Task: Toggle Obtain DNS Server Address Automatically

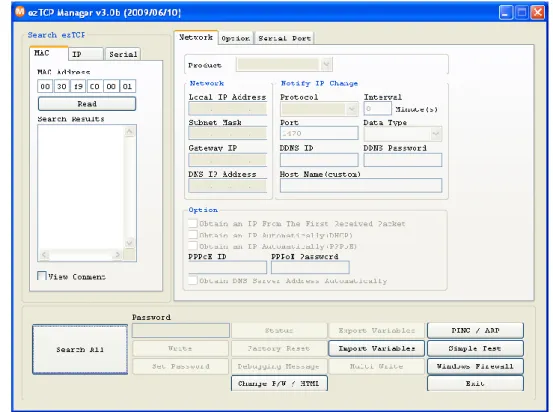Action: [193, 280]
